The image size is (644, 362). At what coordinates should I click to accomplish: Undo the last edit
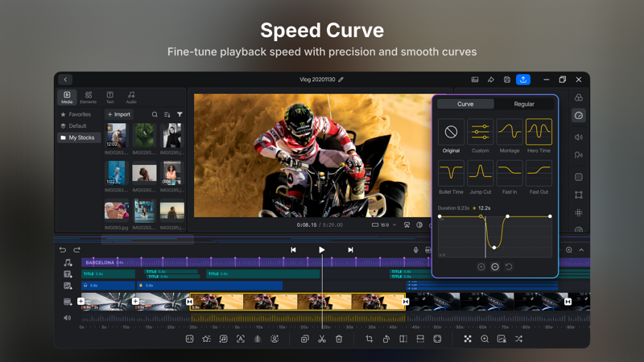pos(63,249)
